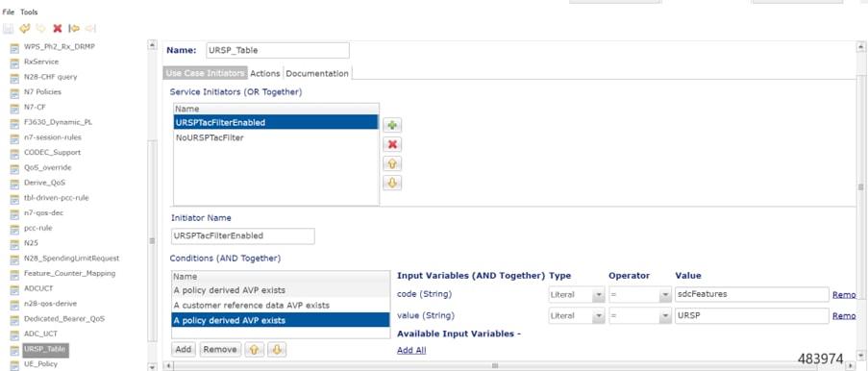The image size is (868, 371).
Task: Click the Save icon in toolbar
Action: point(9,28)
